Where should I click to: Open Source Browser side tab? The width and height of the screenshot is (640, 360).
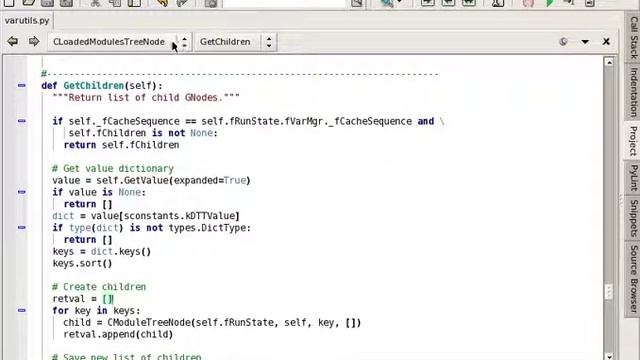(x=633, y=278)
